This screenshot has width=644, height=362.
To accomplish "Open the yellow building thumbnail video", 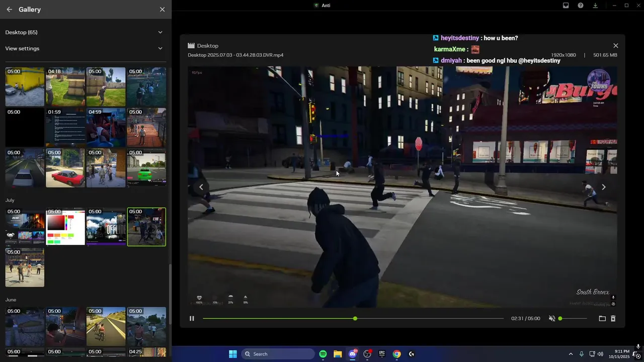I will click(x=25, y=87).
